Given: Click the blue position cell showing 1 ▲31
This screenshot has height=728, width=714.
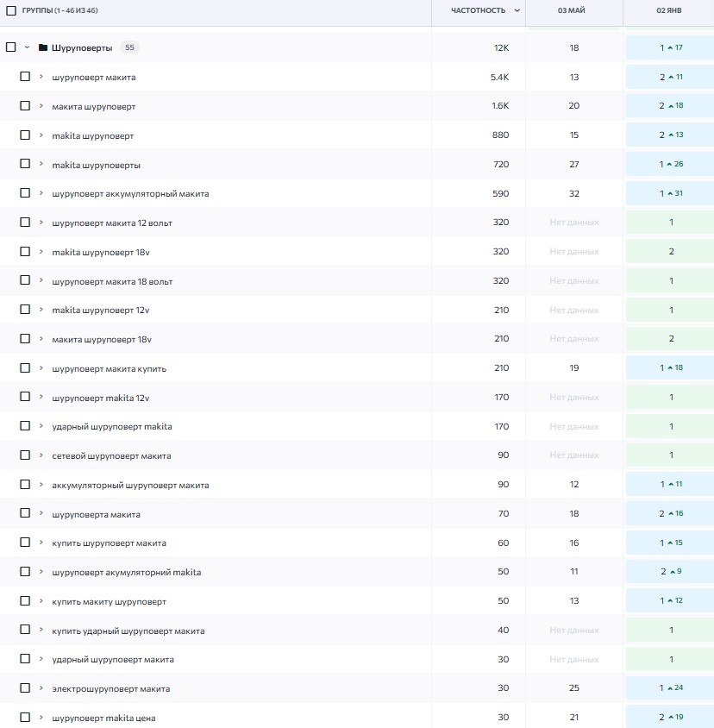Looking at the screenshot, I should [x=671, y=193].
